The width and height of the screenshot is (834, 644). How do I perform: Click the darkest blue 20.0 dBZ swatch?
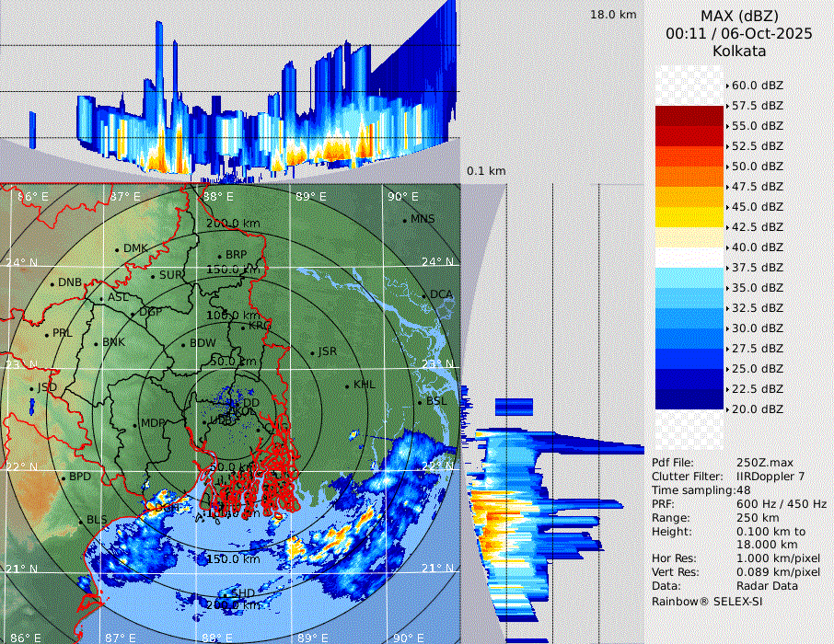689,399
